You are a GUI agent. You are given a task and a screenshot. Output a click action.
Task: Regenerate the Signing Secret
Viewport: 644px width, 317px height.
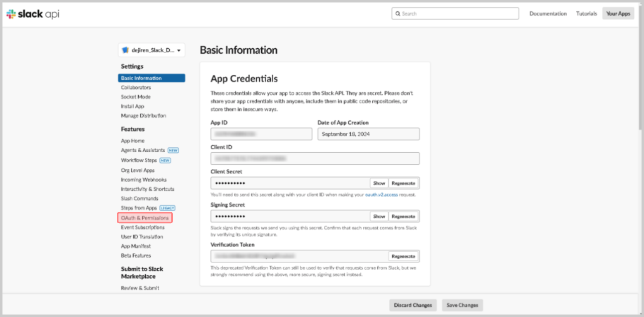(x=403, y=216)
